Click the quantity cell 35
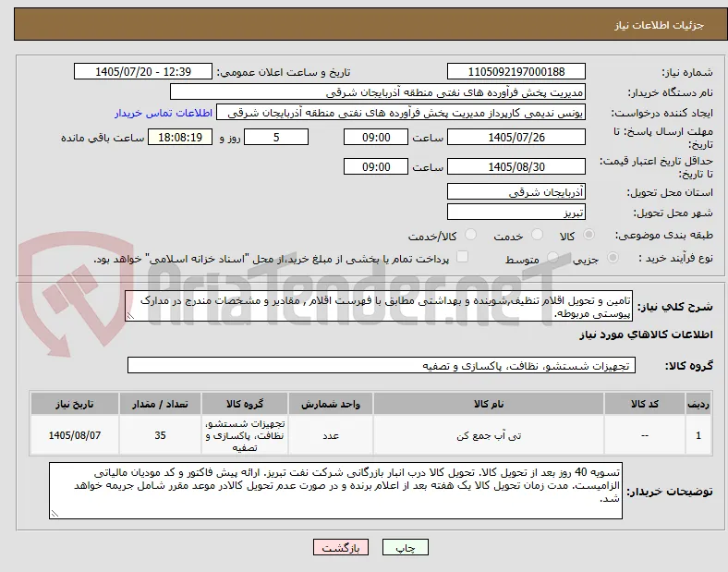 click(x=160, y=435)
